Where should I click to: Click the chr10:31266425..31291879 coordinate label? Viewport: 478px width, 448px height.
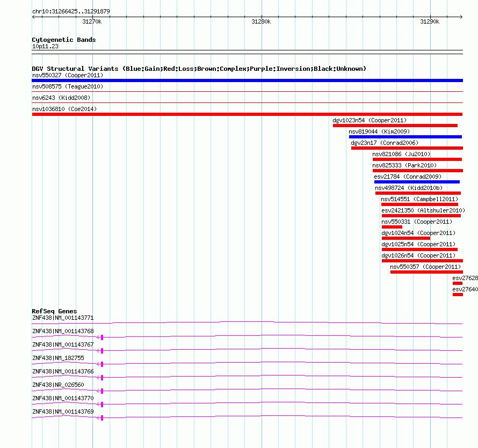pyautogui.click(x=71, y=12)
